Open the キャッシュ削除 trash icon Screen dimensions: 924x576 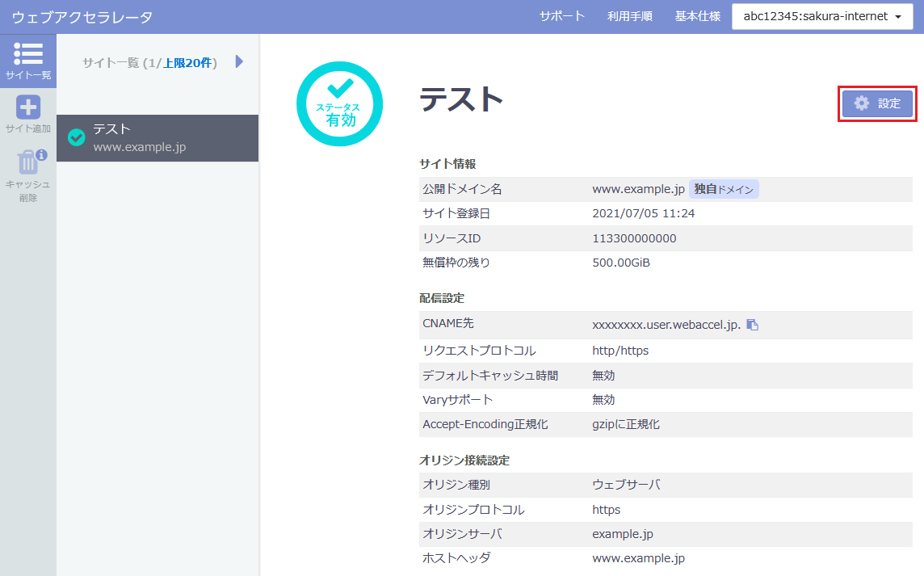27,162
